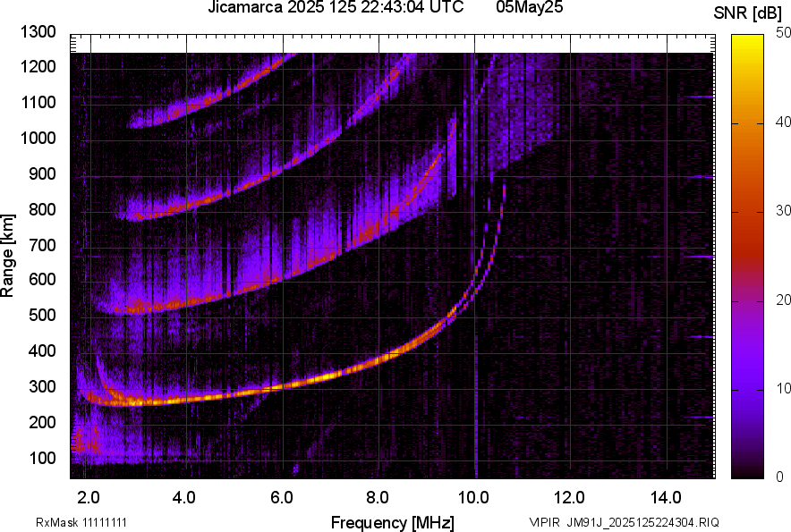Click the third-hop echo trace near 4 MHz
The width and height of the screenshot is (791, 532).
point(187,206)
